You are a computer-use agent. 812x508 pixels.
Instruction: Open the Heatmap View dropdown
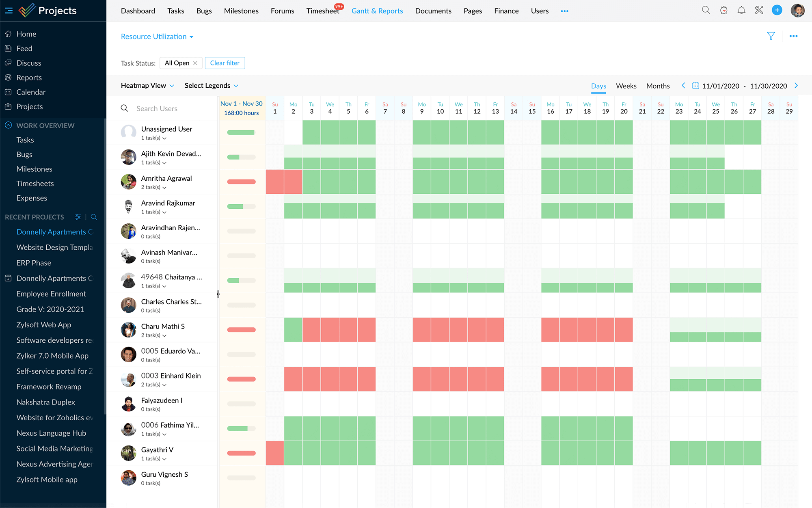[x=147, y=85]
